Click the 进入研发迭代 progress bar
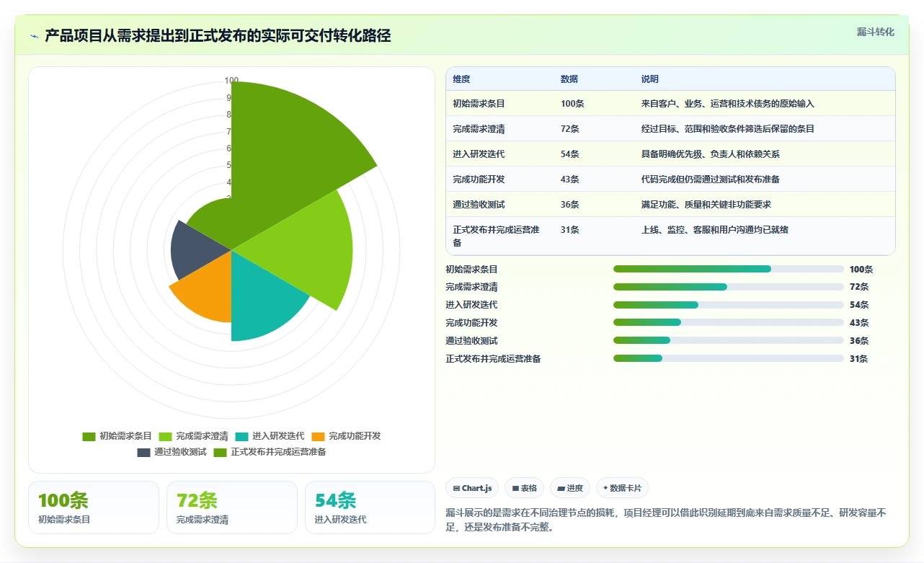Screen dimensions: 924x563 [728, 305]
